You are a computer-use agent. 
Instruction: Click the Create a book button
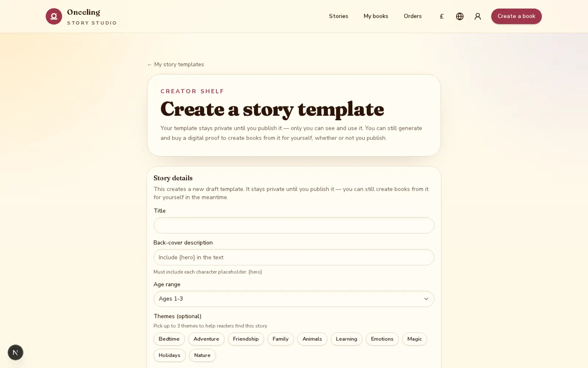pyautogui.click(x=516, y=16)
